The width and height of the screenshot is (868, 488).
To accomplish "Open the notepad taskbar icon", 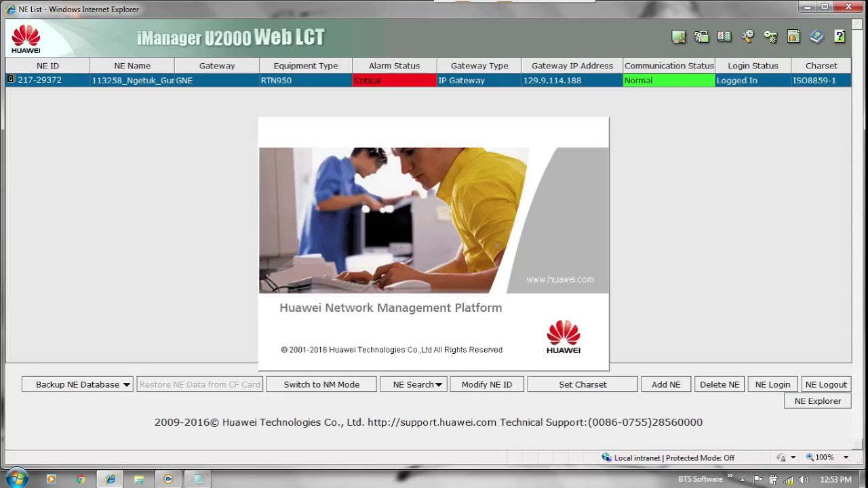I will coord(198,479).
